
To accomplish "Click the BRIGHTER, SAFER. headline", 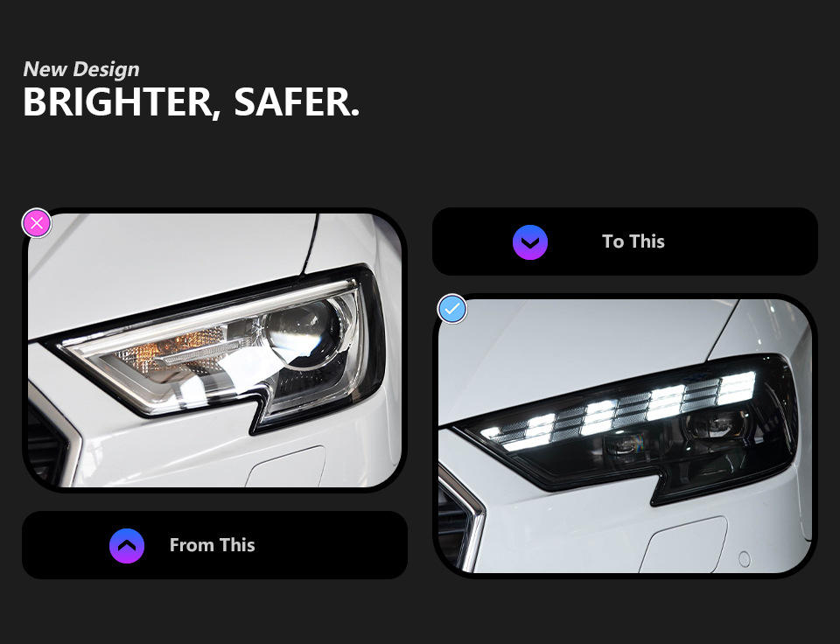I will 192,101.
